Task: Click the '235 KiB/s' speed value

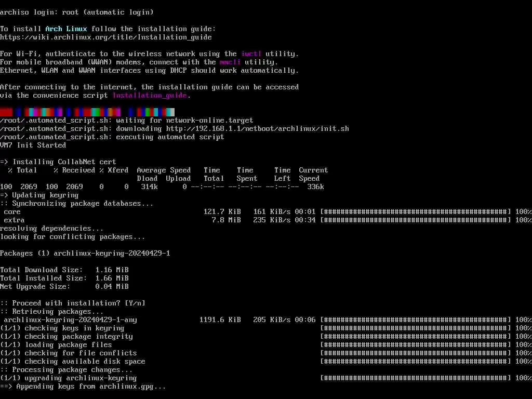Action: pos(272,220)
